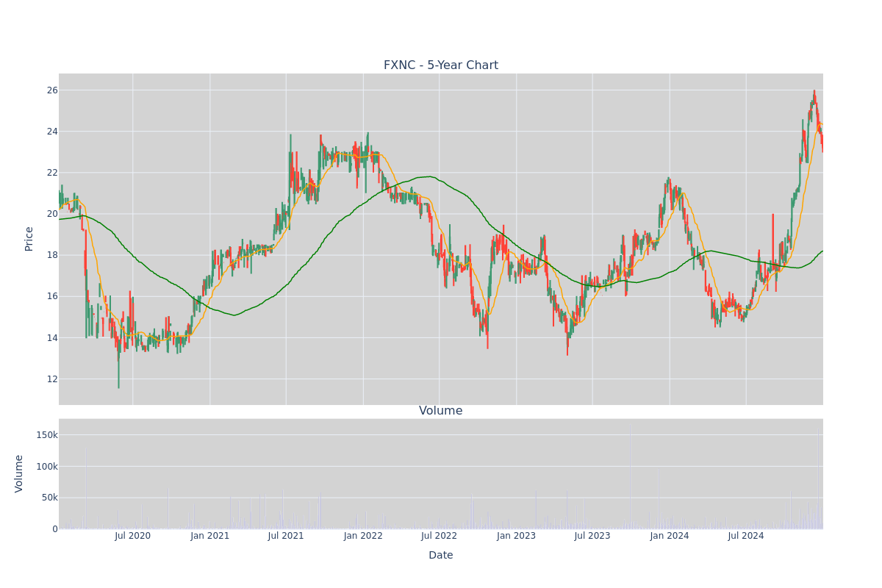Select the Jul 2022 date tick
The image size is (882, 588).
[439, 536]
